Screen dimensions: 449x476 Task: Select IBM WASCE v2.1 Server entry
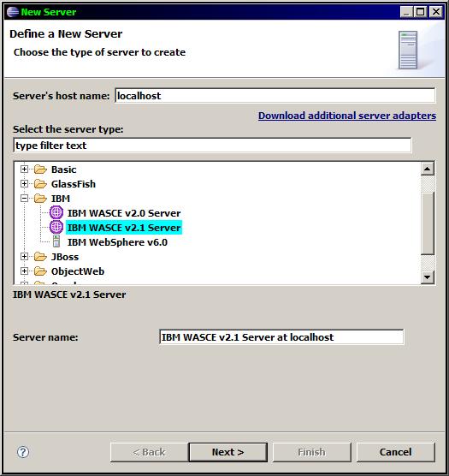(x=124, y=228)
